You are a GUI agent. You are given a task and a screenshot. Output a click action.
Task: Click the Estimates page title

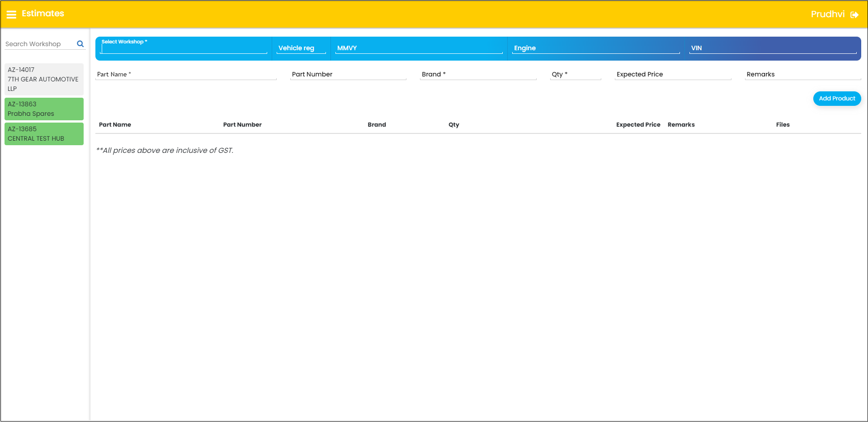pyautogui.click(x=43, y=14)
